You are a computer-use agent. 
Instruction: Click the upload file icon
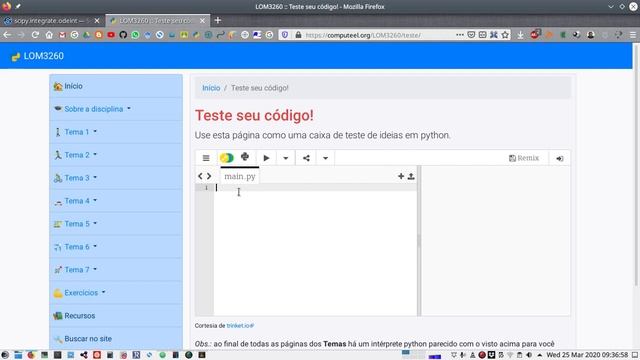point(411,176)
